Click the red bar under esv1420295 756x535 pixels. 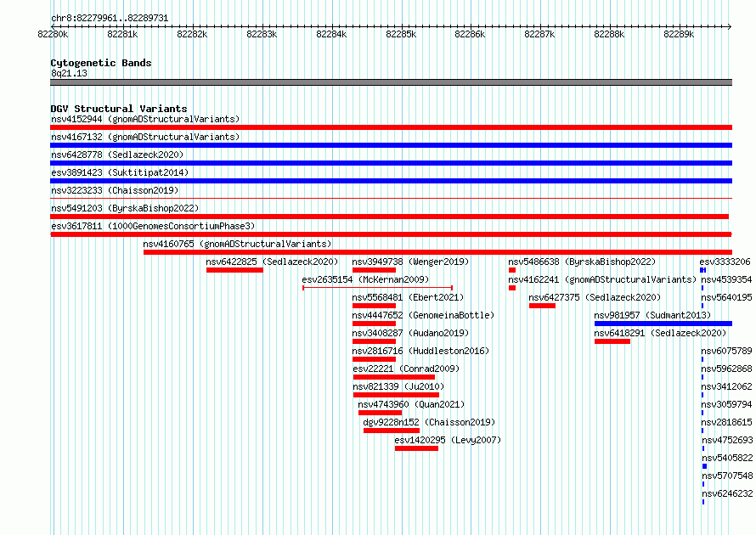(x=416, y=448)
